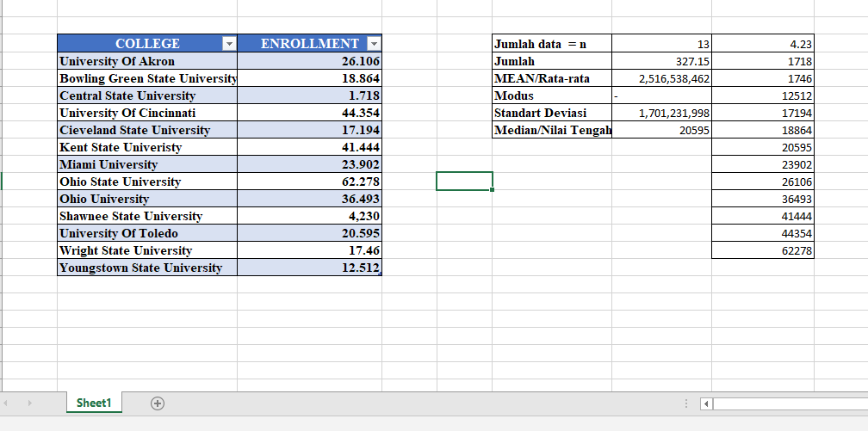Select the University Of Cincinnati cell
The height and width of the screenshot is (431, 868).
[147, 113]
